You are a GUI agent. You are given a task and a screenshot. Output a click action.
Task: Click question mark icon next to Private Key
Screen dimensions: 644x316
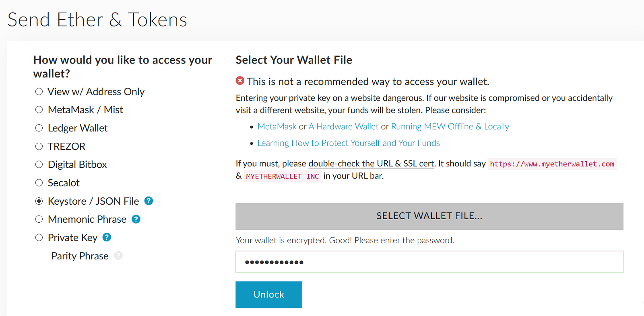coord(107,237)
